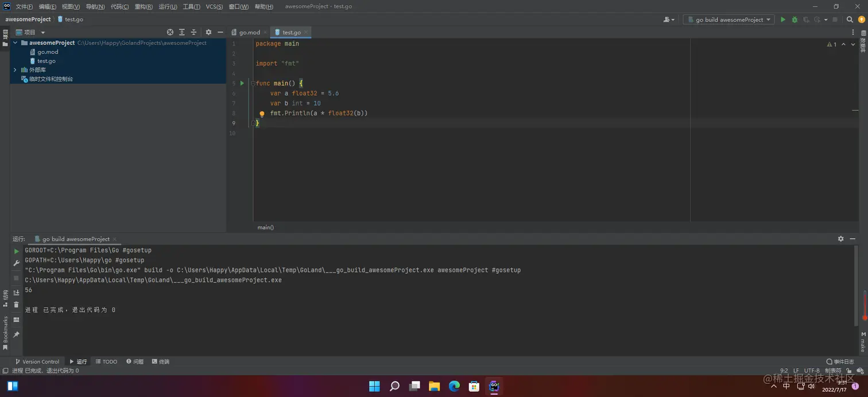
Task: Open project panel settings gear
Action: pos(208,32)
